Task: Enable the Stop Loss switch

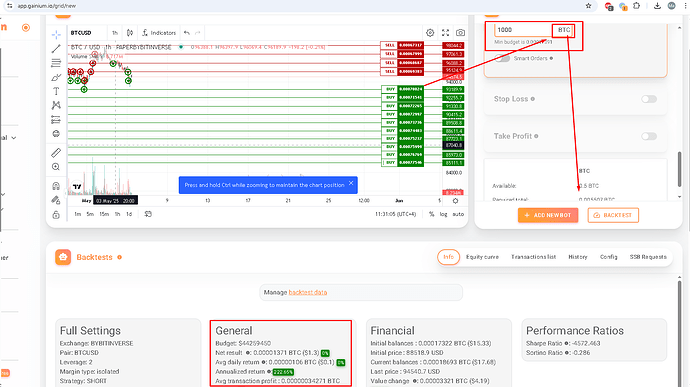Action: tap(649, 99)
